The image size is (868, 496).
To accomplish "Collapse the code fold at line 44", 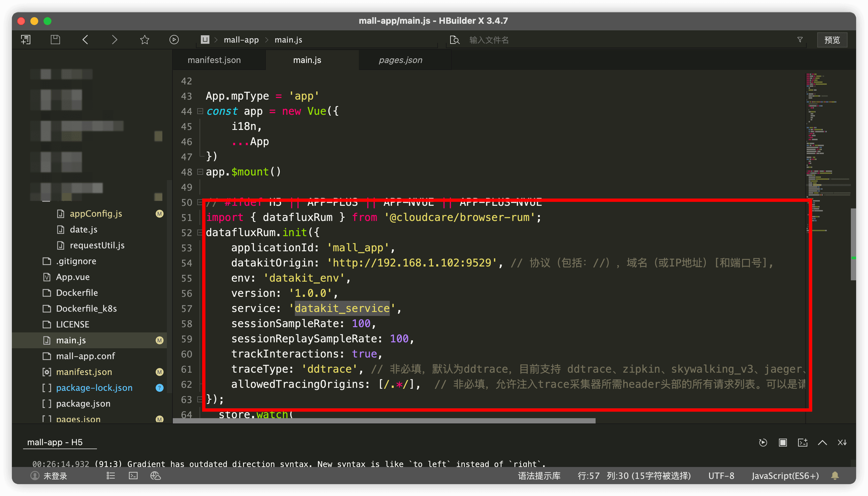I will (x=200, y=111).
